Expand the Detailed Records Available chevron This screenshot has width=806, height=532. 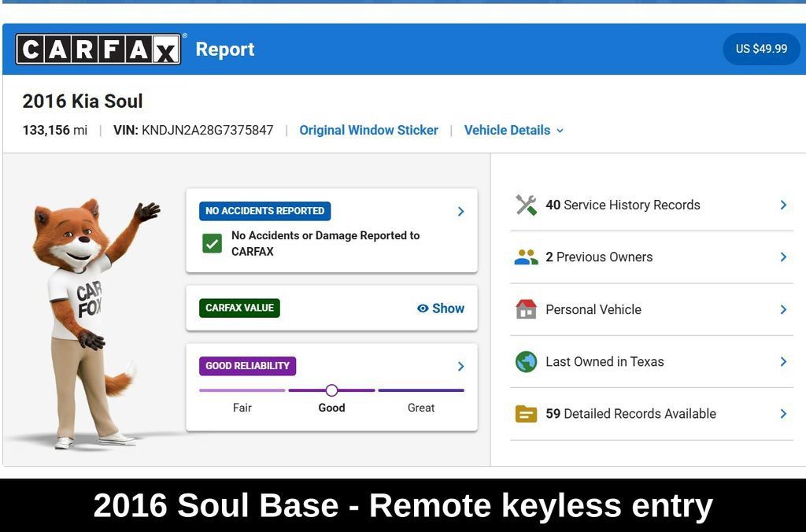[783, 414]
